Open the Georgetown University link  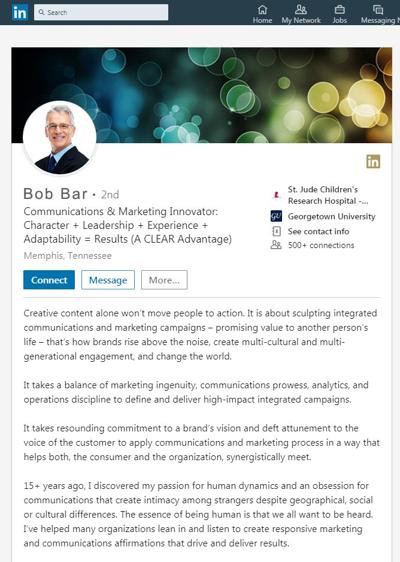click(332, 216)
